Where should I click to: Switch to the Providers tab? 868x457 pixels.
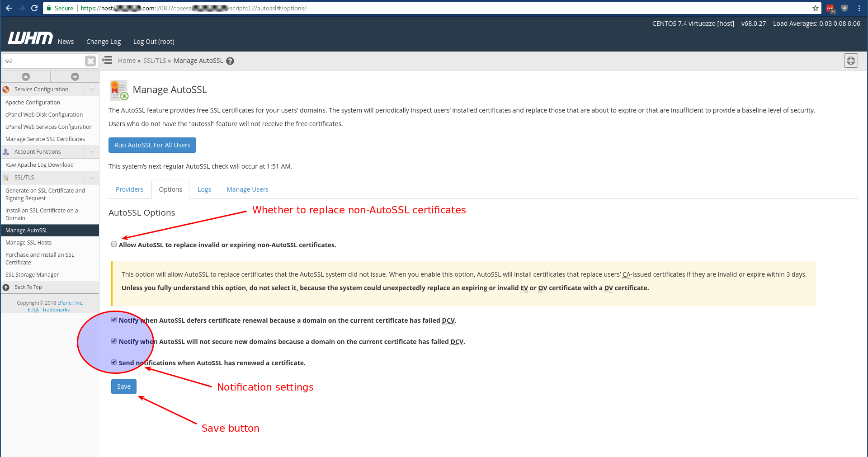point(129,189)
